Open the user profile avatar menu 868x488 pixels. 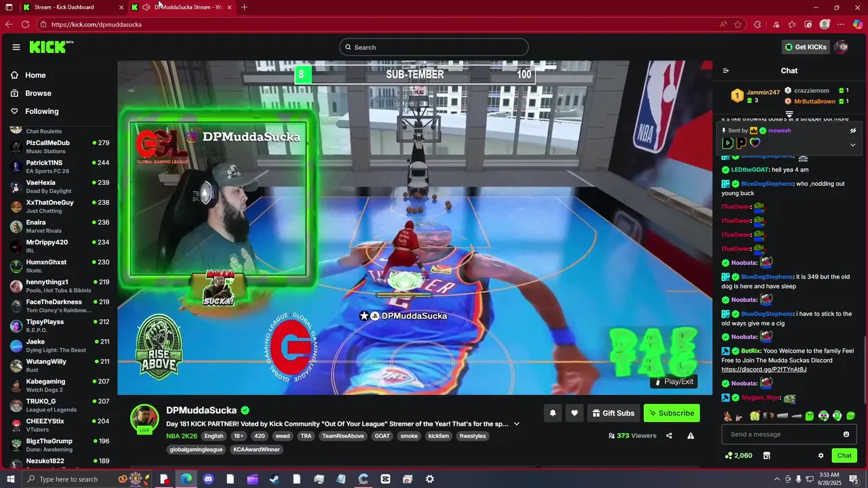tap(842, 47)
